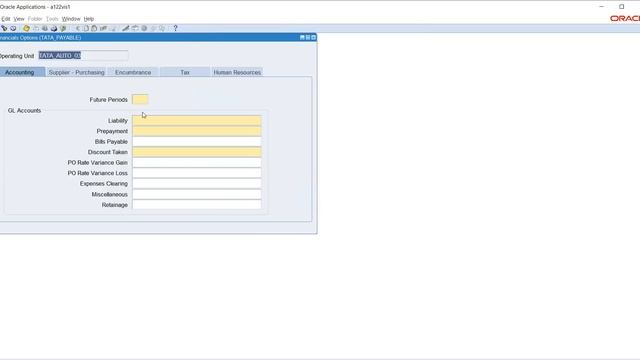
Task: Click the Zoom toolbar icon
Action: pyautogui.click(x=135, y=28)
